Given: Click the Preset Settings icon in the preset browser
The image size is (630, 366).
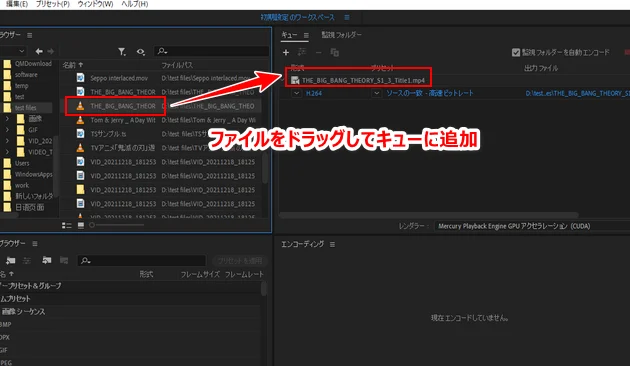Looking at the screenshot, I should 27,260.
